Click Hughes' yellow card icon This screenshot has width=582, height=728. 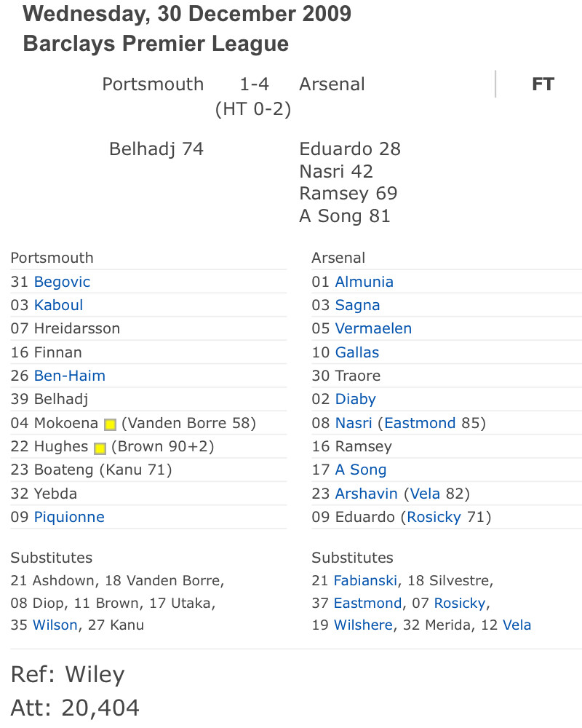pyautogui.click(x=100, y=448)
